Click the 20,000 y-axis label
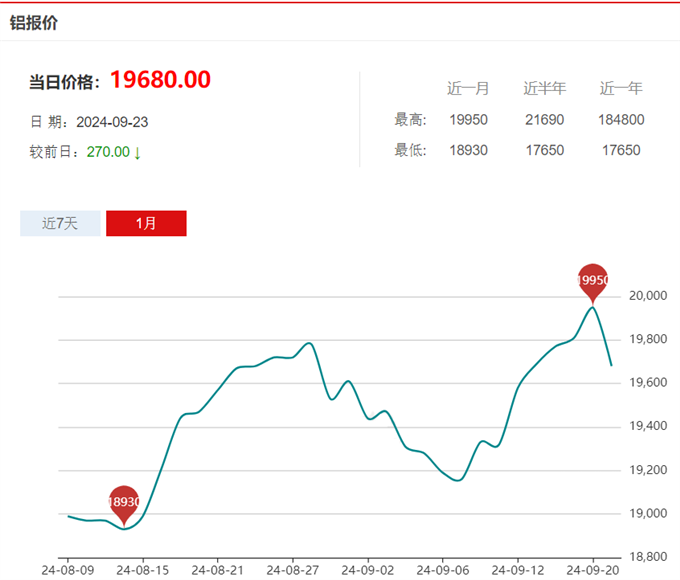The image size is (680, 580). (x=647, y=296)
